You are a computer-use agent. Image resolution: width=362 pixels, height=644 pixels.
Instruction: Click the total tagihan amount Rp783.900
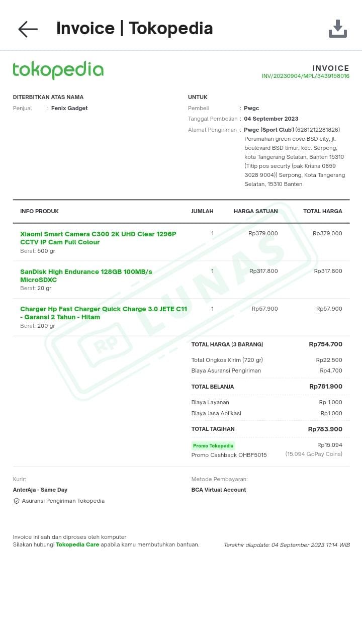click(x=325, y=429)
